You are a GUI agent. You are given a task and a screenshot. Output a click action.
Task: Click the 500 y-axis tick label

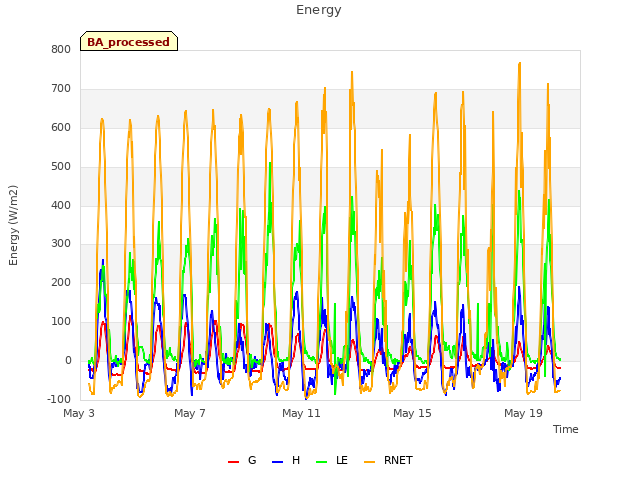tap(61, 166)
